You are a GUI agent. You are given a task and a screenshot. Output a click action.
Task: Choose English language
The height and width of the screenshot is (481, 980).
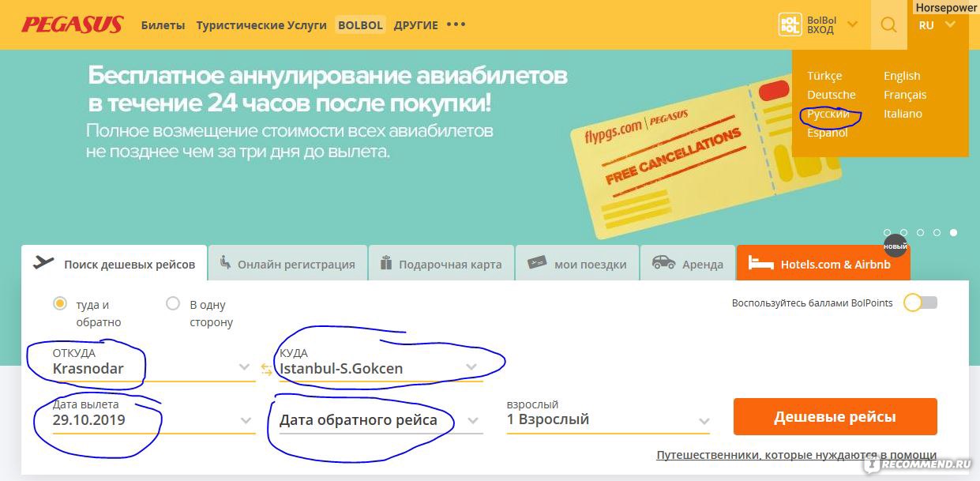click(x=902, y=76)
